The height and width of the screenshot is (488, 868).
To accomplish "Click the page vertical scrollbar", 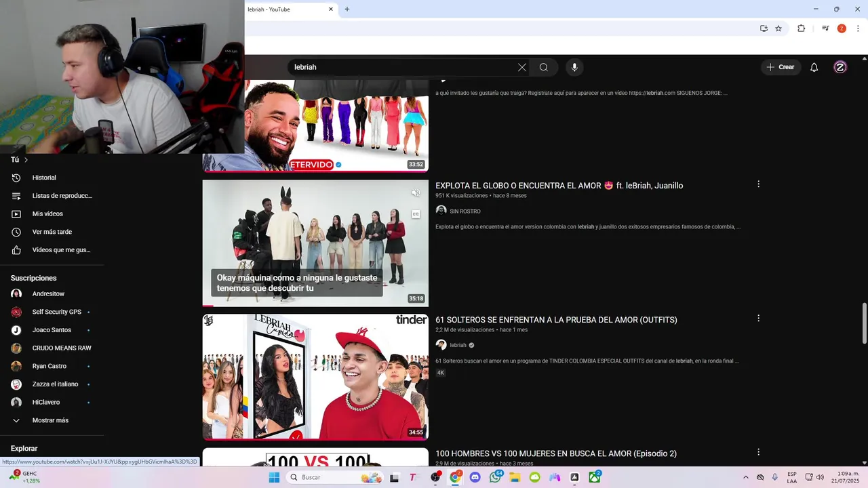I will (x=864, y=324).
